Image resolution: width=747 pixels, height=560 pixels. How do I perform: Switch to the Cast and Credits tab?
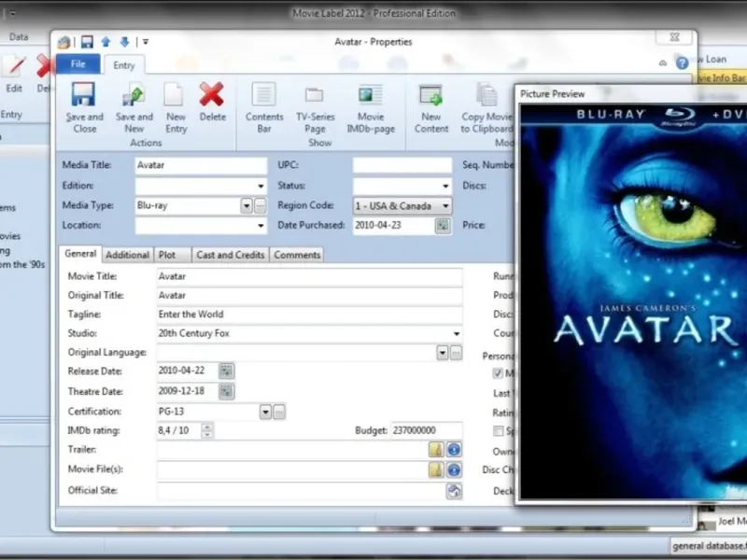pos(230,255)
